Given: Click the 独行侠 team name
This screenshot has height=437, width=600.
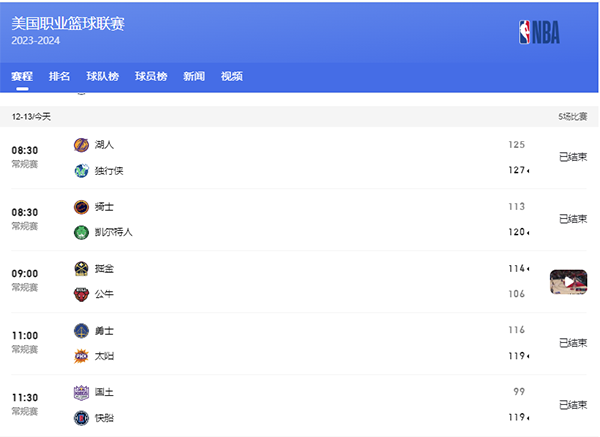Looking at the screenshot, I should click(x=109, y=171).
